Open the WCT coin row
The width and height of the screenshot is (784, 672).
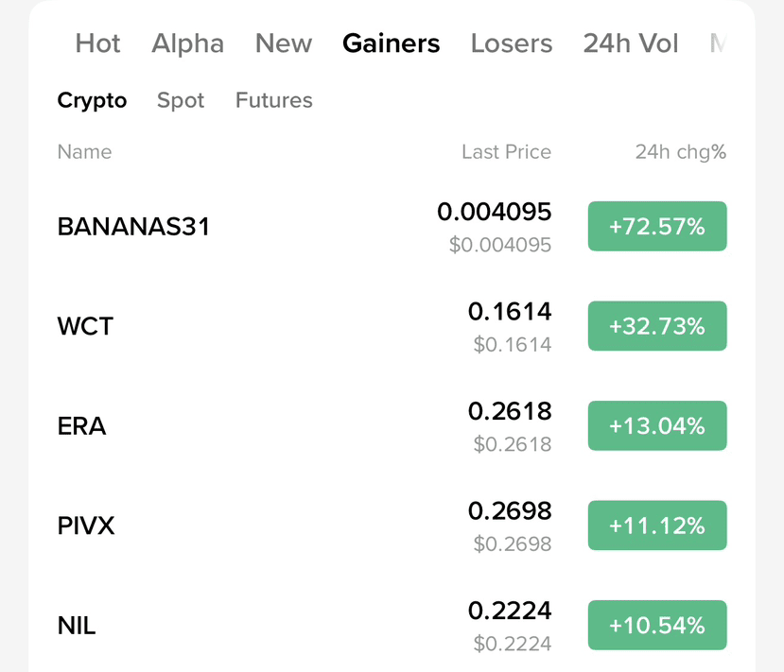click(392, 326)
